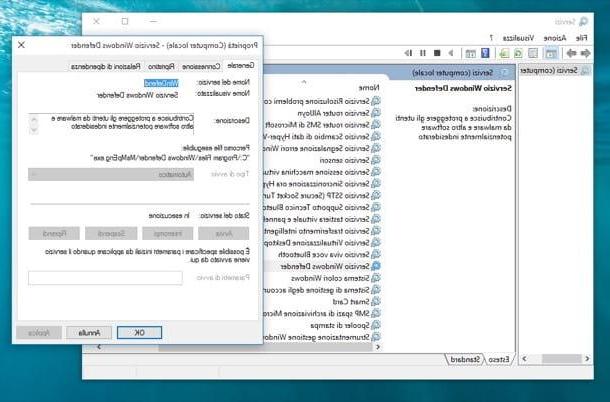
Task: Go back using the outermost toolbar arrow in Servizi
Action: 585,53
